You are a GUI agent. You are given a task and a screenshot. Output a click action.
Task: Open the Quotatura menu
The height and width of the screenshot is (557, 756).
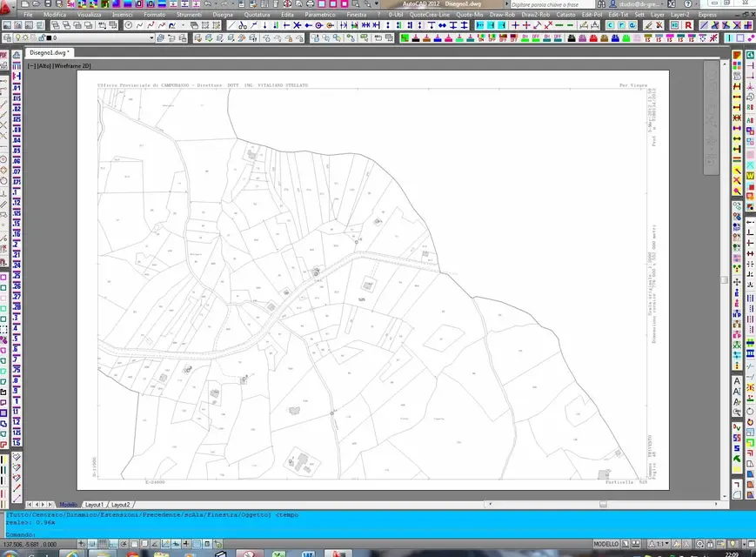[257, 15]
